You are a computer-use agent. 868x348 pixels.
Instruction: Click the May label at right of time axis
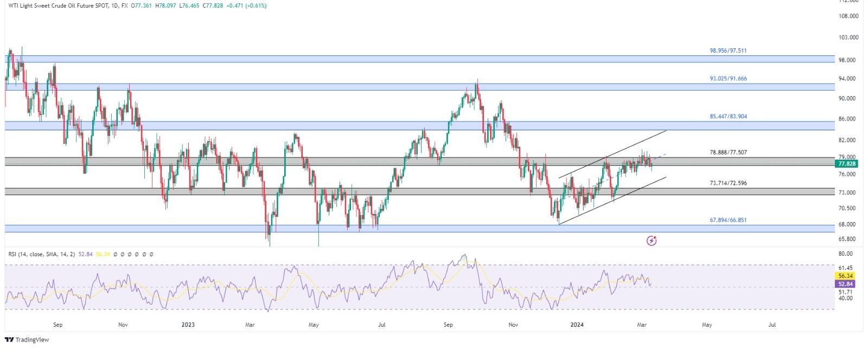[x=707, y=325]
